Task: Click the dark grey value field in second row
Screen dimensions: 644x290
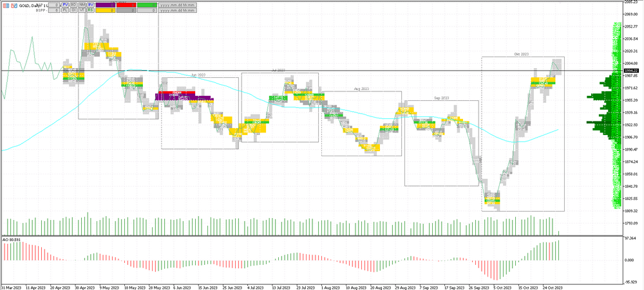Action: click(126, 10)
